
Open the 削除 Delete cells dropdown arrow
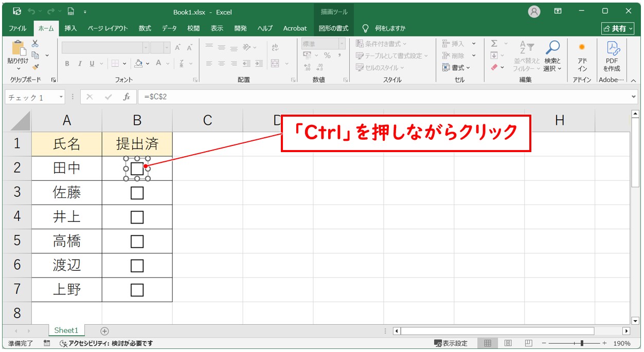coord(474,55)
